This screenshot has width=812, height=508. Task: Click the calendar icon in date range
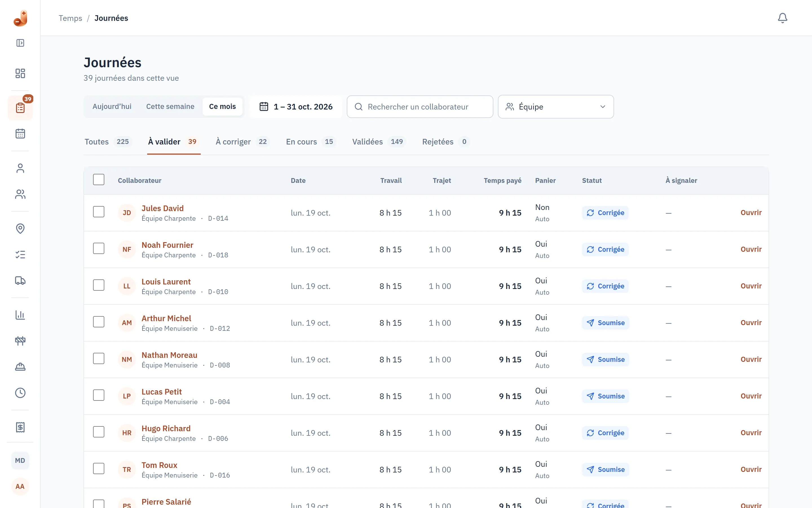(264, 106)
